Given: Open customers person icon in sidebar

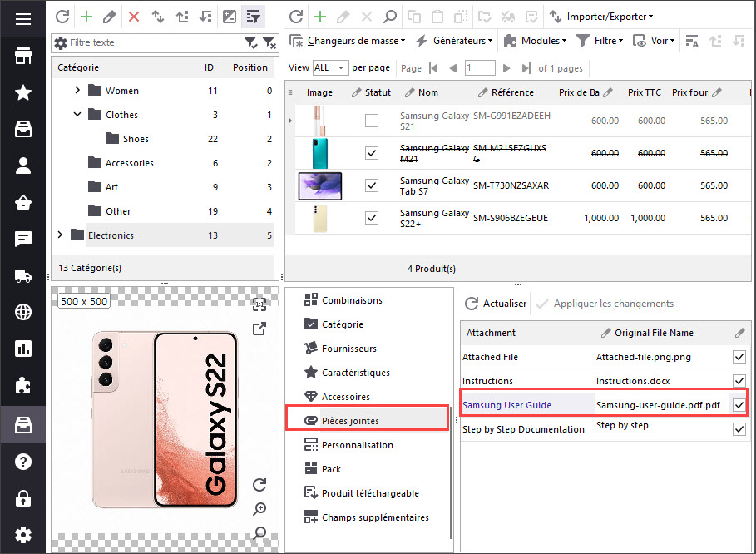Looking at the screenshot, I should point(22,166).
